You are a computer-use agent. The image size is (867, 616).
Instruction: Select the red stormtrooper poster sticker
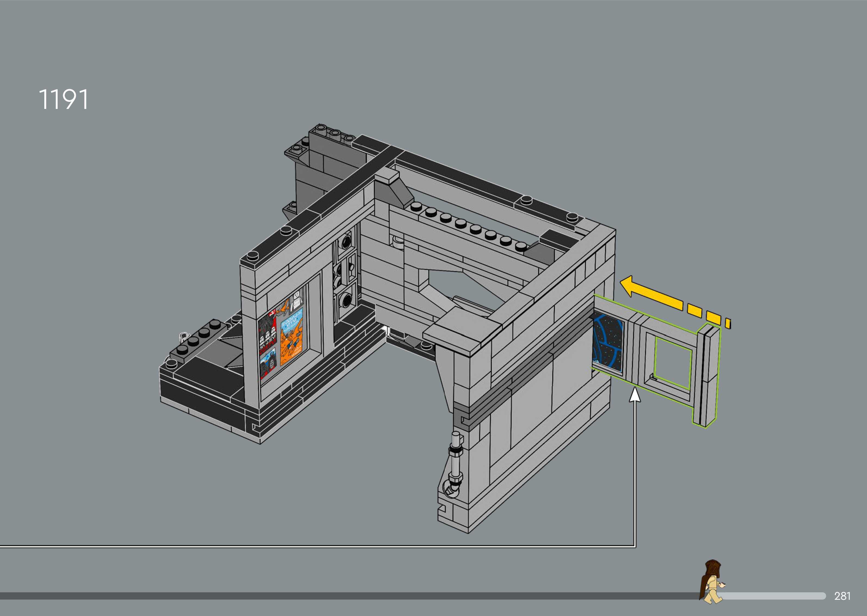click(268, 332)
